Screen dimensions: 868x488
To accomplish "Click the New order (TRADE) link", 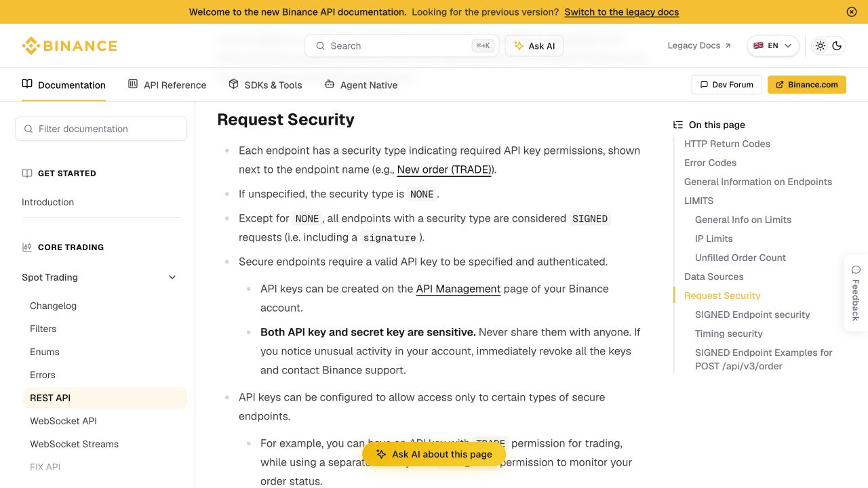I will coord(445,169).
